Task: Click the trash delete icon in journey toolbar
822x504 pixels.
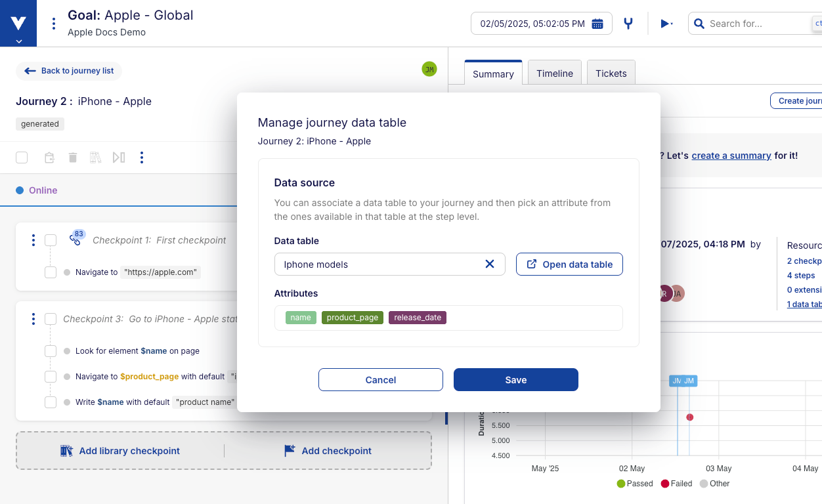Action: (x=73, y=157)
